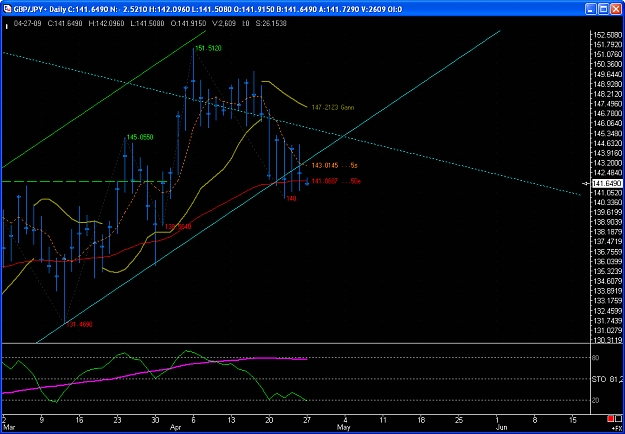Select the 147.2123 Gann line label

click(332, 107)
